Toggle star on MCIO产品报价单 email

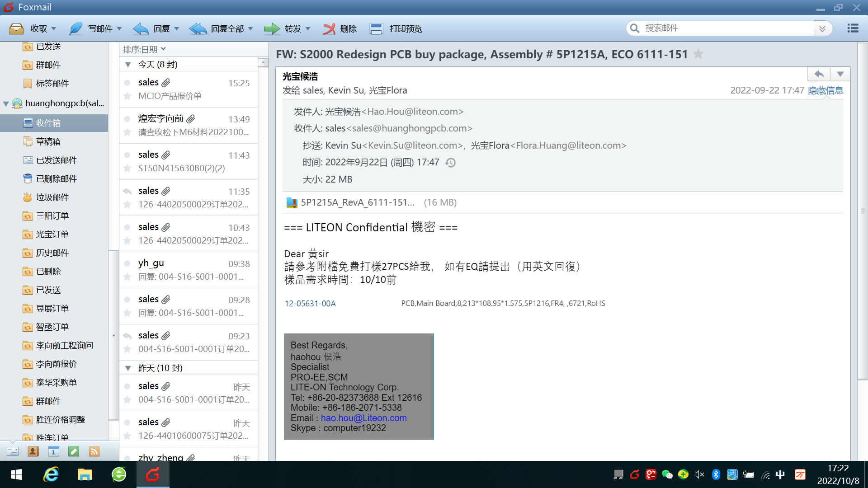click(127, 96)
